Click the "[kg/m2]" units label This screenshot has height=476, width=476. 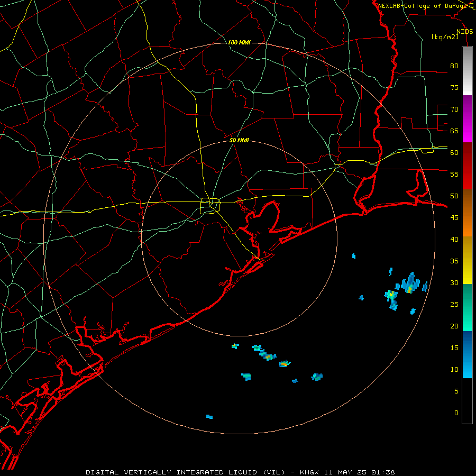(x=445, y=37)
